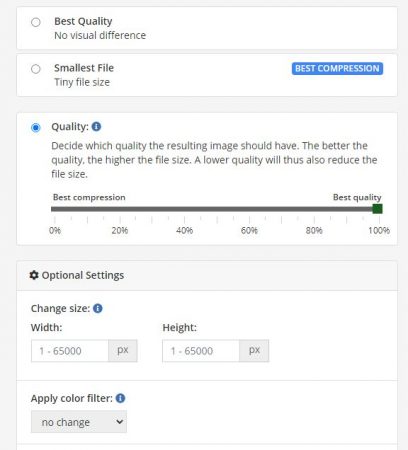
Task: Click the Smallest File option label
Action: pyautogui.click(x=84, y=68)
